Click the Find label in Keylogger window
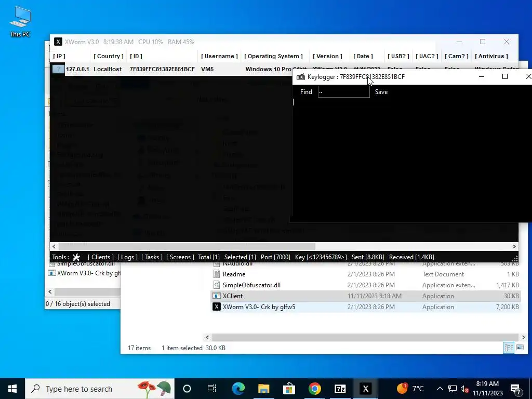The width and height of the screenshot is (532, 399). pos(306,92)
